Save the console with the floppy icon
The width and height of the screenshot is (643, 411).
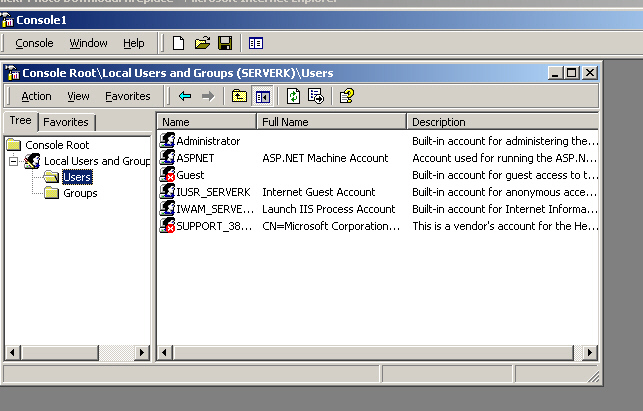tap(225, 43)
